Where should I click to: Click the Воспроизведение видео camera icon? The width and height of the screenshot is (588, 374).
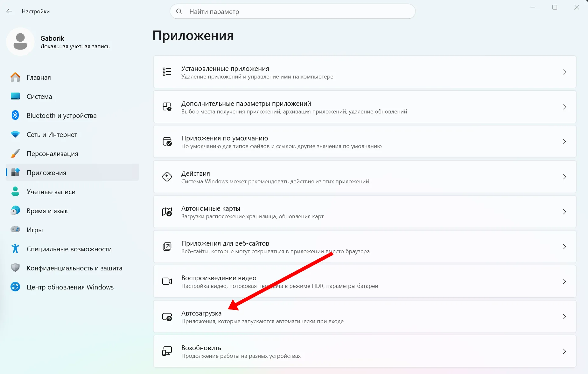(167, 281)
